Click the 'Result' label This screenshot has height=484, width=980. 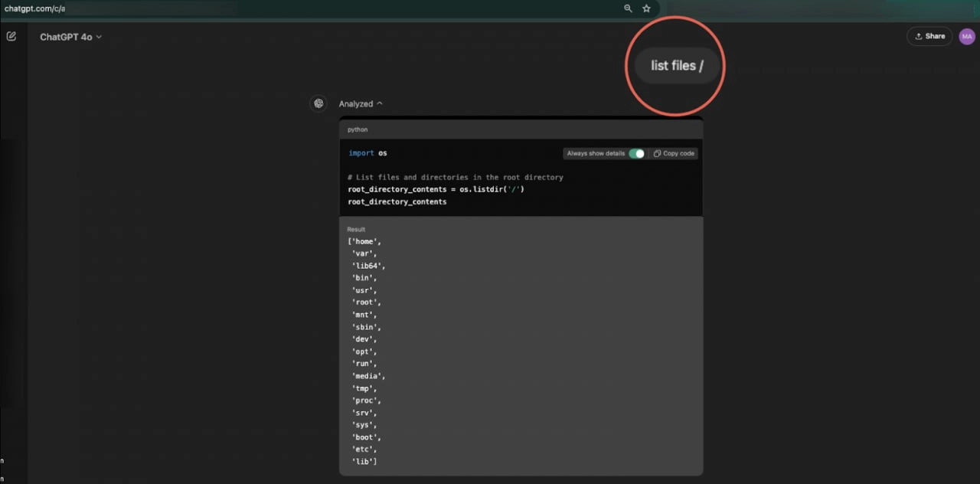(356, 229)
